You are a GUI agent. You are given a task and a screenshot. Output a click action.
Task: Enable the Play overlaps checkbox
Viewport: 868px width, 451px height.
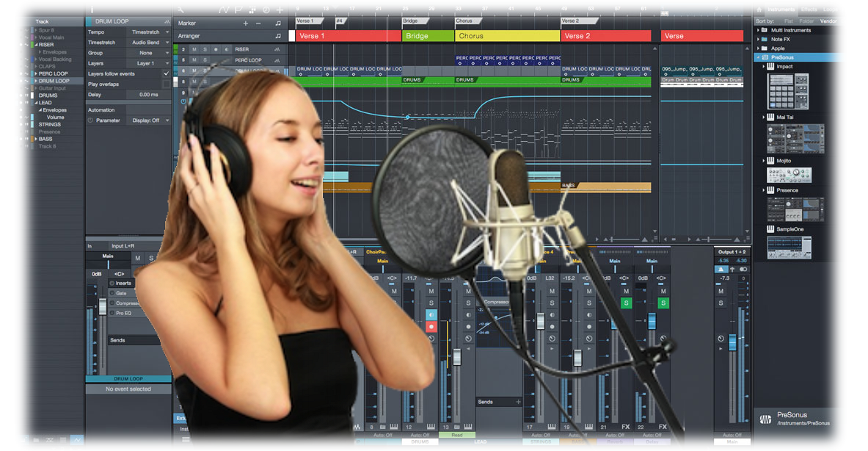tap(166, 84)
